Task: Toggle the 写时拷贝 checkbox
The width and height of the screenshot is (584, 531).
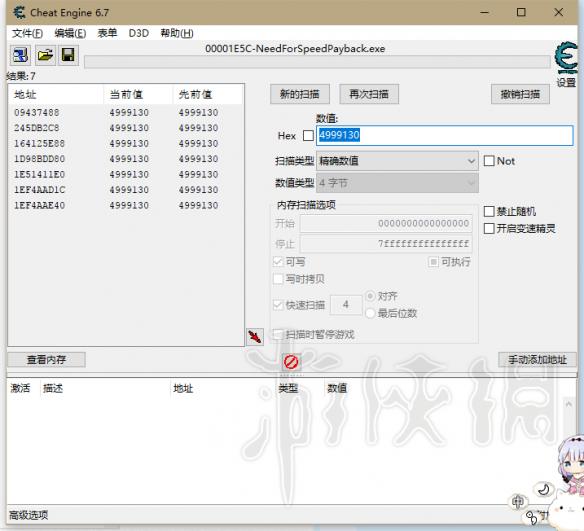Action: point(278,279)
